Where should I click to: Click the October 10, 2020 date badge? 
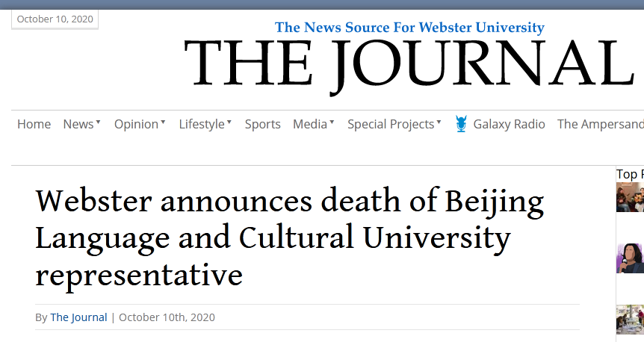(x=55, y=19)
